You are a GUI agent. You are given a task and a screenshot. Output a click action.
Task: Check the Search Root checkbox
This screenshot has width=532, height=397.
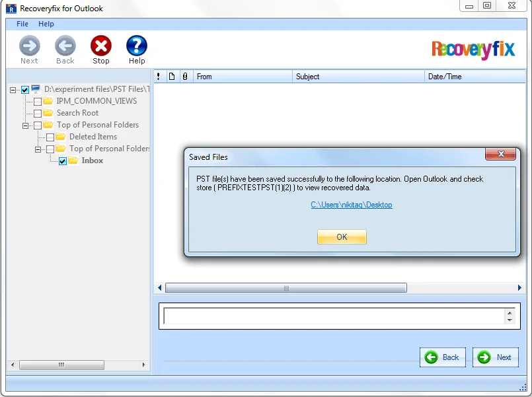(38, 113)
